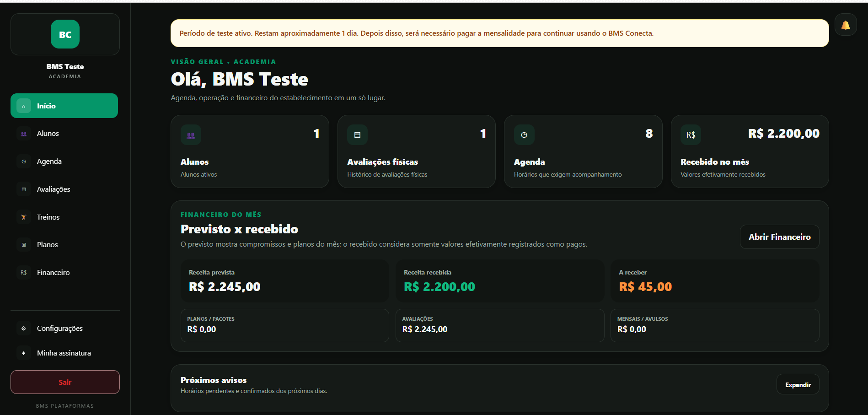868x415 pixels.
Task: Click the Olá, BMS Teste heading
Action: (239, 80)
